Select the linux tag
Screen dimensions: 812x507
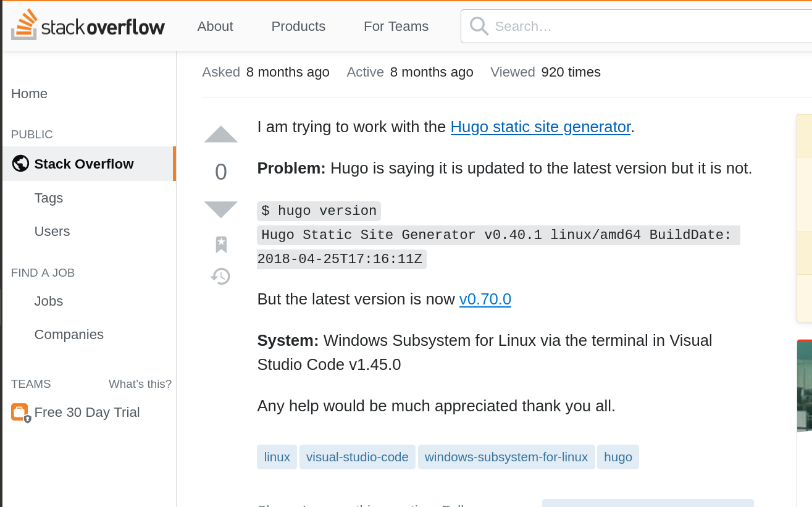point(277,457)
